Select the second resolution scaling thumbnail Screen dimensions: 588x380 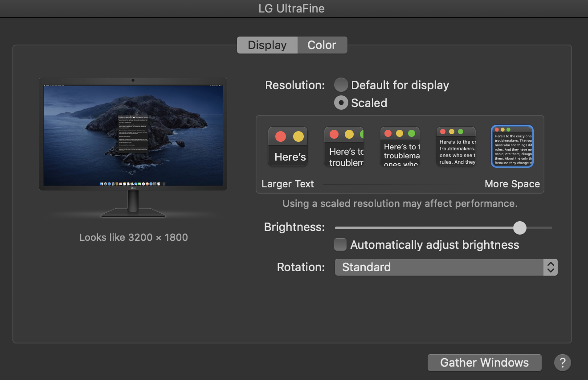click(x=343, y=146)
